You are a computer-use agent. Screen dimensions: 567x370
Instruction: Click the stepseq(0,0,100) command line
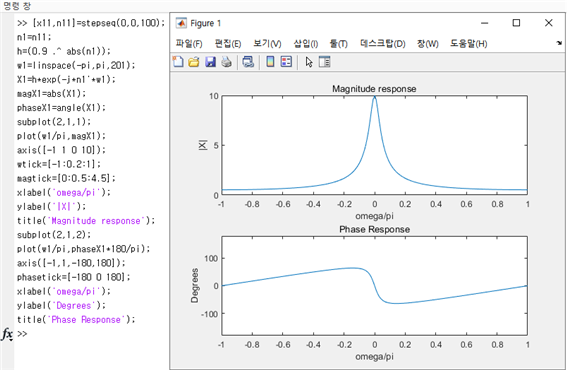tap(91, 23)
